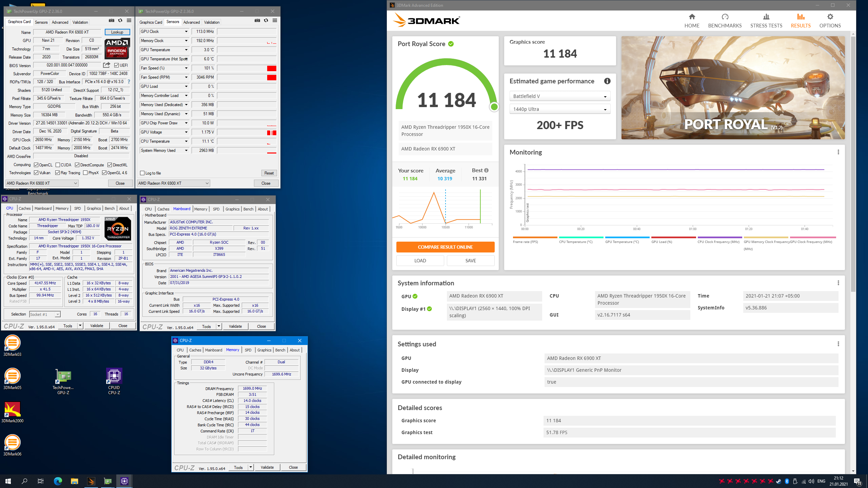
Task: Click Compare Result Online button
Action: [445, 247]
